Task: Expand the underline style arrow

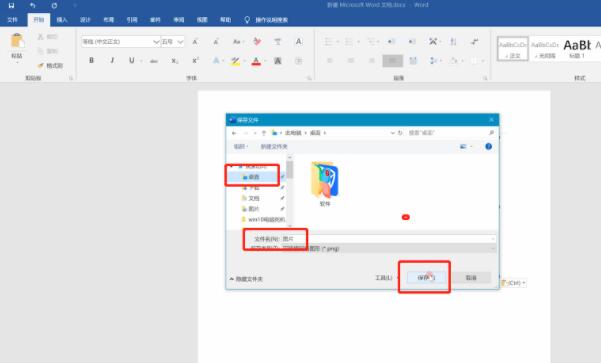Action: point(141,61)
